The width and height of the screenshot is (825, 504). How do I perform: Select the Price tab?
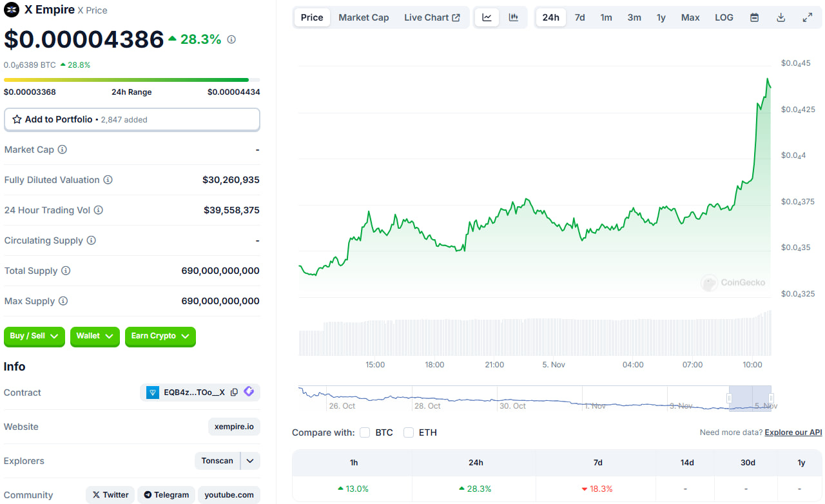pos(312,17)
